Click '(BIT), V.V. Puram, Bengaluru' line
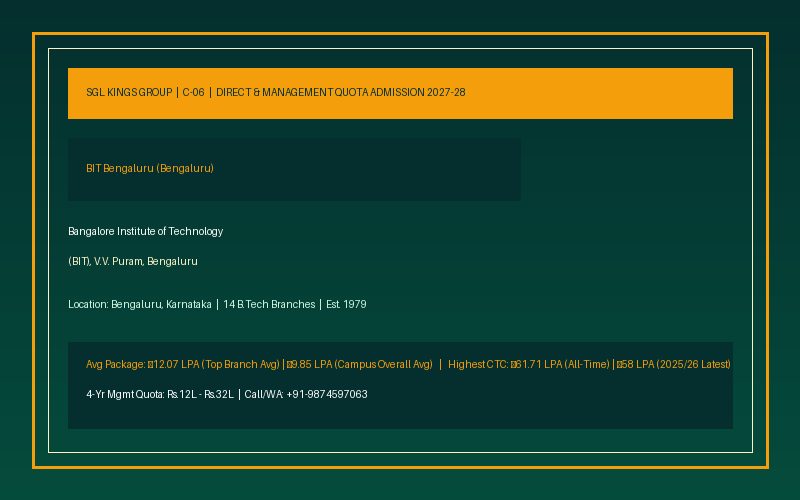Image resolution: width=800 pixels, height=500 pixels. pyautogui.click(x=133, y=261)
